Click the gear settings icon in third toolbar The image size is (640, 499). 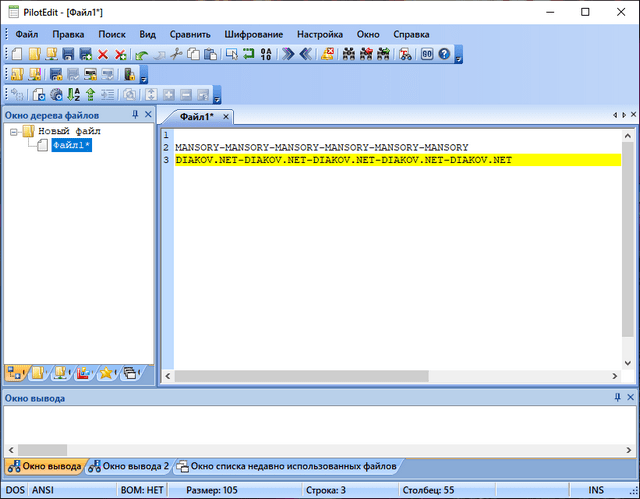(56, 95)
